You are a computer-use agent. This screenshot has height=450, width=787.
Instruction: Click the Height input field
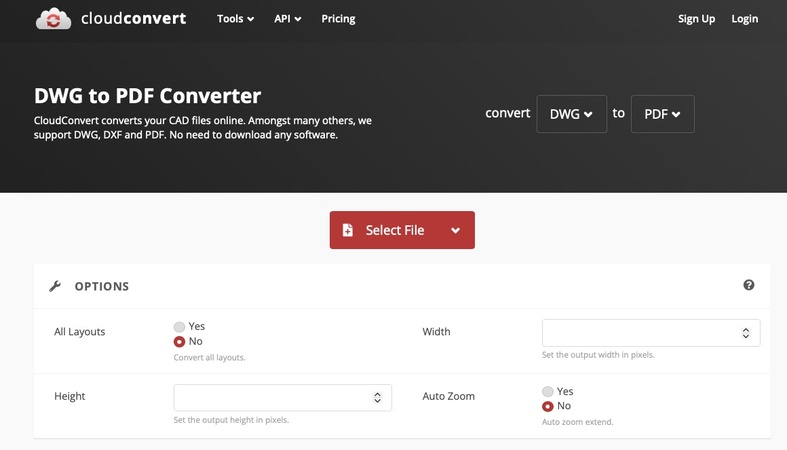(x=283, y=398)
